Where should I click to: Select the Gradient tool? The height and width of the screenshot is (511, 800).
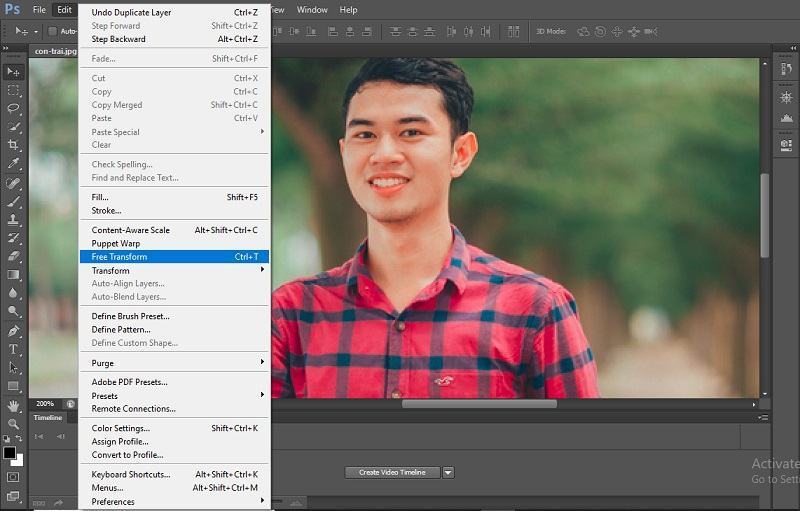click(13, 274)
